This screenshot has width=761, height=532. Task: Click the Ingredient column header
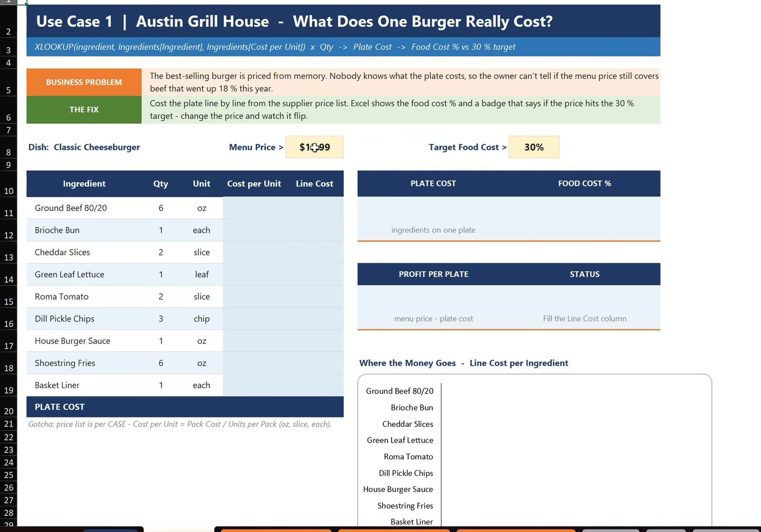pos(84,184)
